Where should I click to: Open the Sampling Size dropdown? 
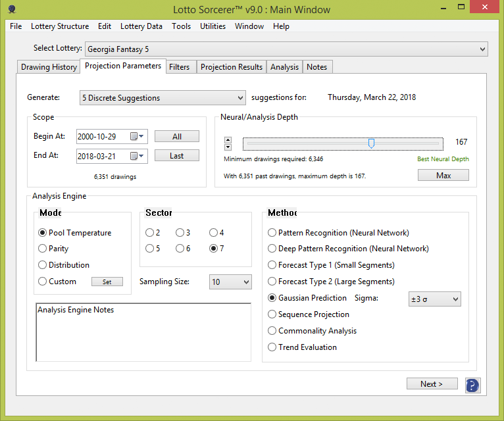click(230, 282)
